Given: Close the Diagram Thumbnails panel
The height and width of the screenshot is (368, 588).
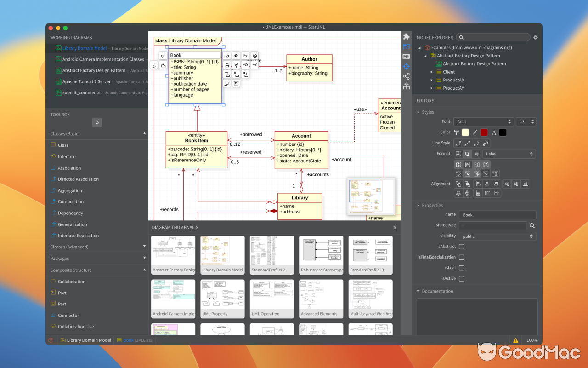Looking at the screenshot, I should [394, 227].
